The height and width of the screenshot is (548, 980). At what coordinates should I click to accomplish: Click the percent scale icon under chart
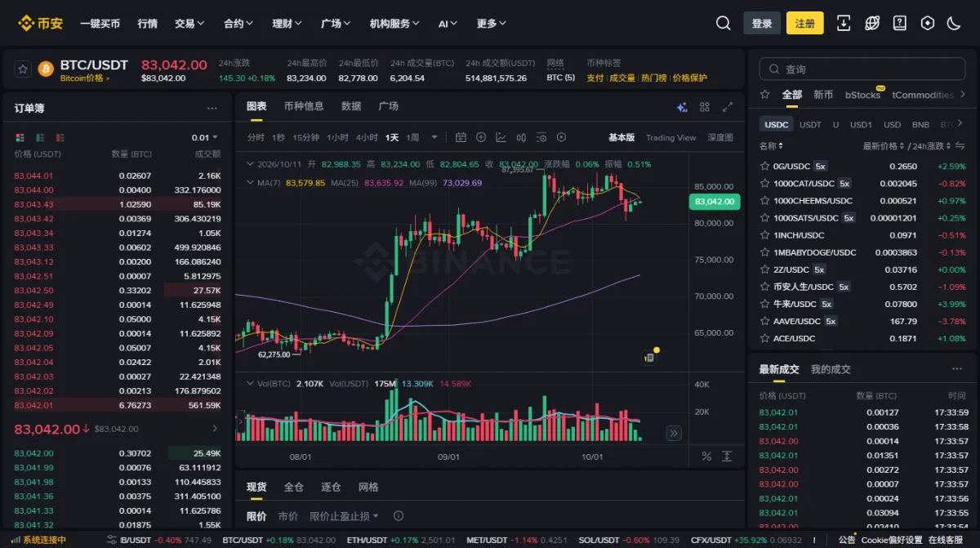pyautogui.click(x=706, y=457)
